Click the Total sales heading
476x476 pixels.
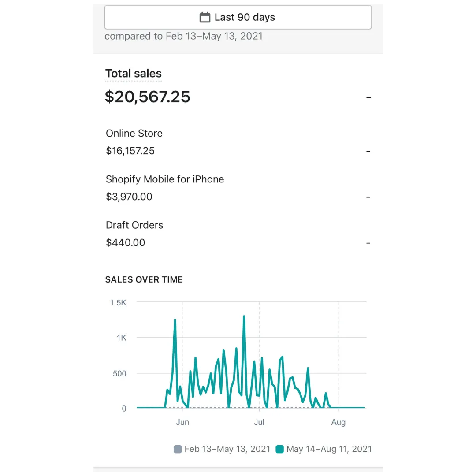pyautogui.click(x=134, y=74)
